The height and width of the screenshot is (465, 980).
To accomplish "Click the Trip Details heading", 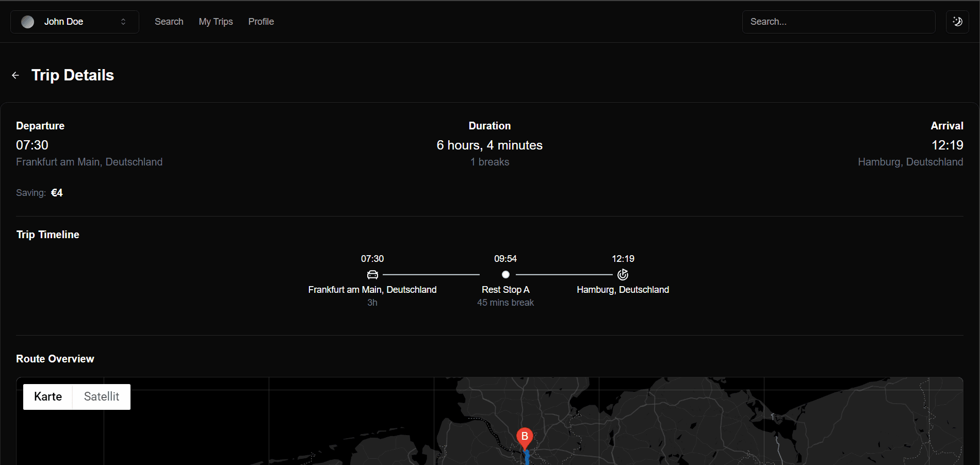I will (73, 75).
